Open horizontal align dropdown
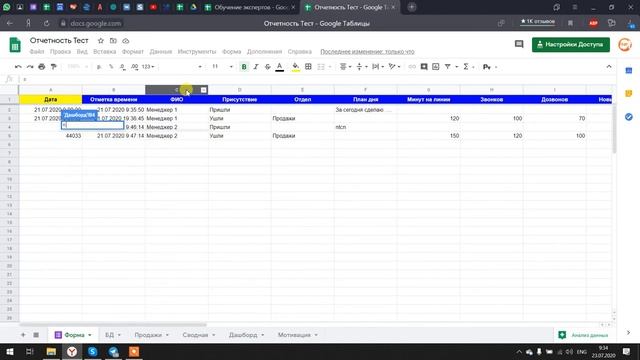Screen dimensions: 640x360 [x=346, y=67]
